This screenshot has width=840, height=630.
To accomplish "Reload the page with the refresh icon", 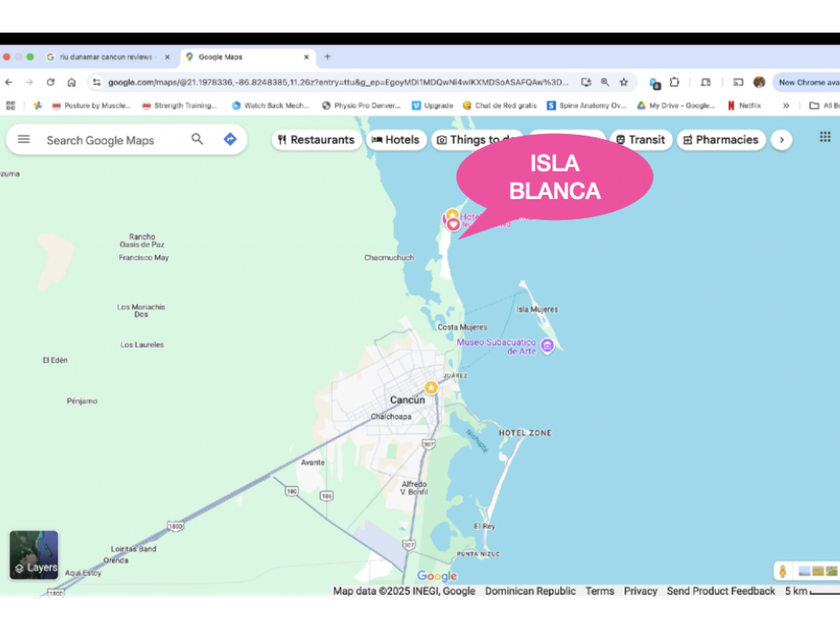I will 50,82.
